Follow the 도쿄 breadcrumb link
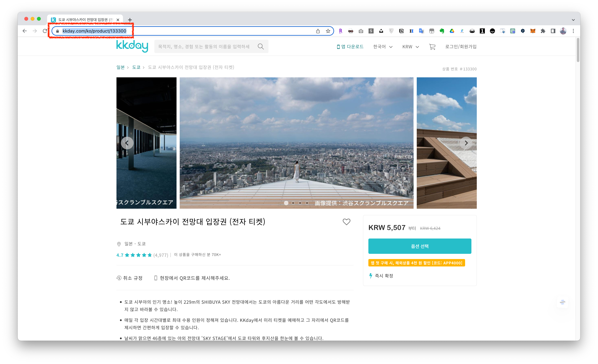Screen dimensions: 598x364 (x=136, y=67)
